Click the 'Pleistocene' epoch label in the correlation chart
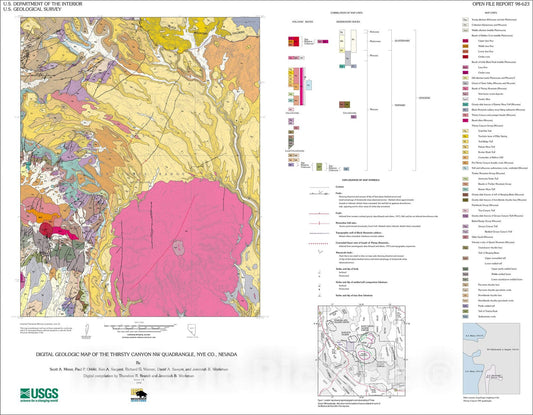Image resolution: width=533 pixels, height=415 pixels. tap(375, 41)
